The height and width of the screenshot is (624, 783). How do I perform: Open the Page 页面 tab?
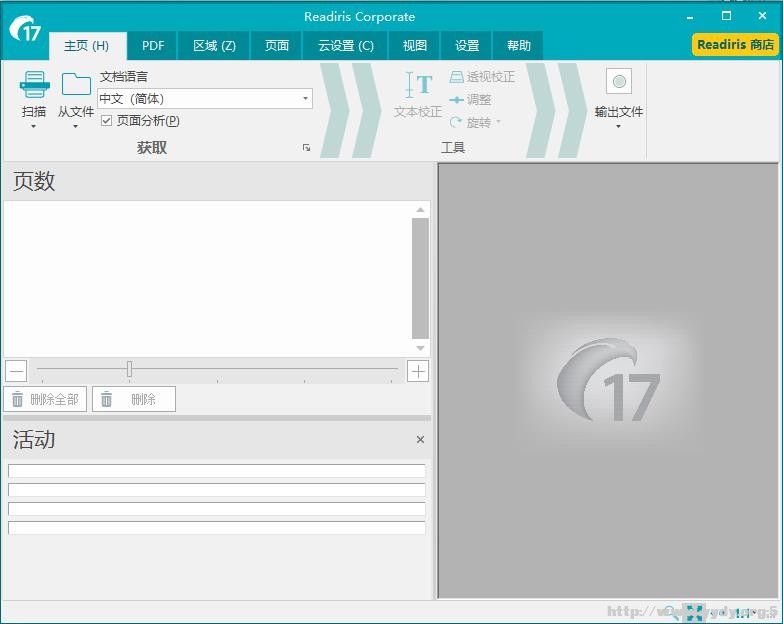tap(277, 46)
